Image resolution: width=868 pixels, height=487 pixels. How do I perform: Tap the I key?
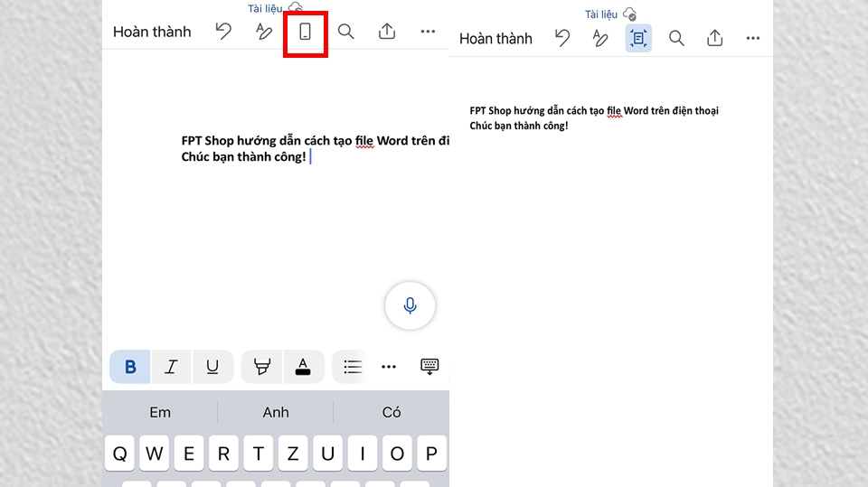pyautogui.click(x=362, y=454)
